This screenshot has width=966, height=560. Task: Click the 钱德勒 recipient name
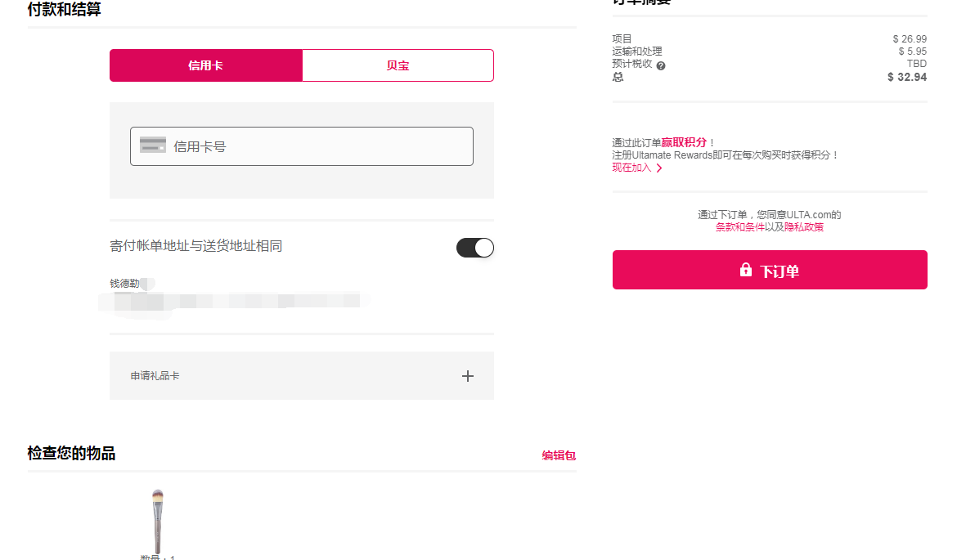(x=124, y=284)
